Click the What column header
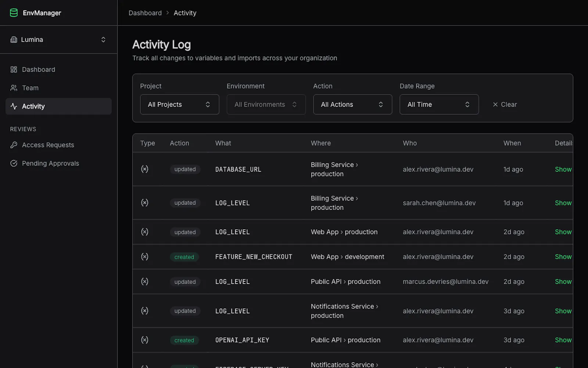 [x=223, y=143]
